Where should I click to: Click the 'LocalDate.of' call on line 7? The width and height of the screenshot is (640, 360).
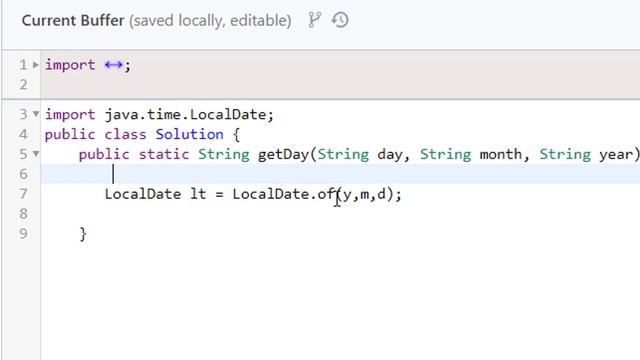(x=284, y=194)
